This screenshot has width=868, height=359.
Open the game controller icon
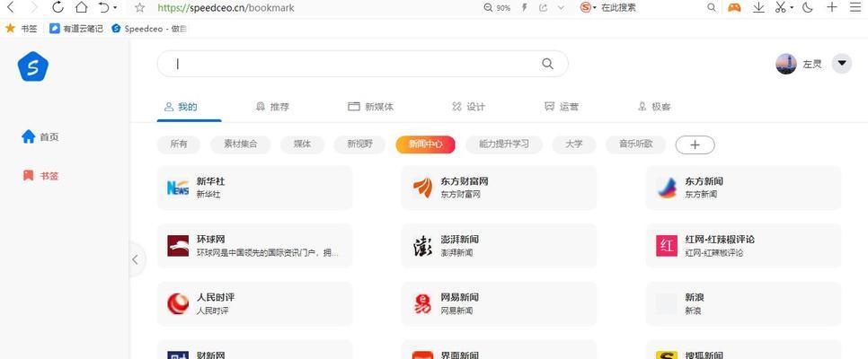point(734,8)
